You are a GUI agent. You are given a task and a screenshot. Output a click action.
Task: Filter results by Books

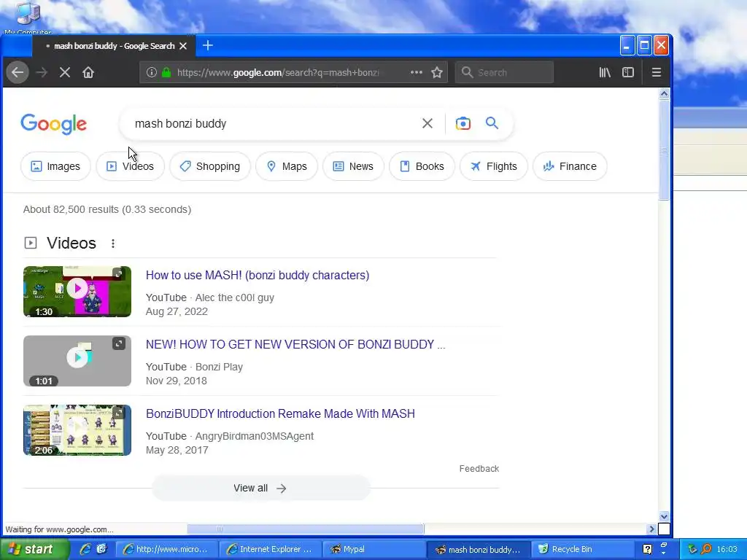pos(422,166)
